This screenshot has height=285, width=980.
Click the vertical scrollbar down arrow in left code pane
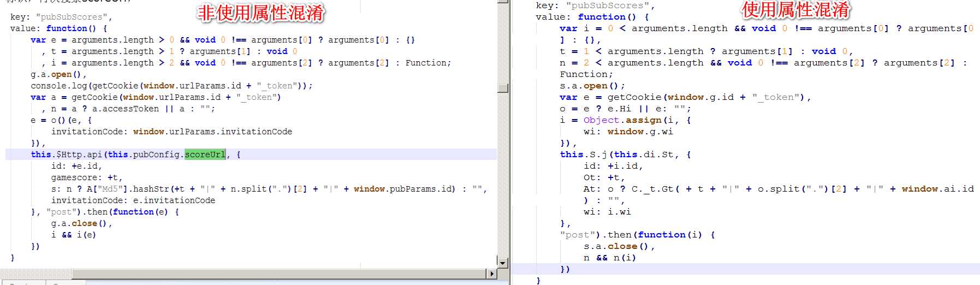tap(503, 262)
